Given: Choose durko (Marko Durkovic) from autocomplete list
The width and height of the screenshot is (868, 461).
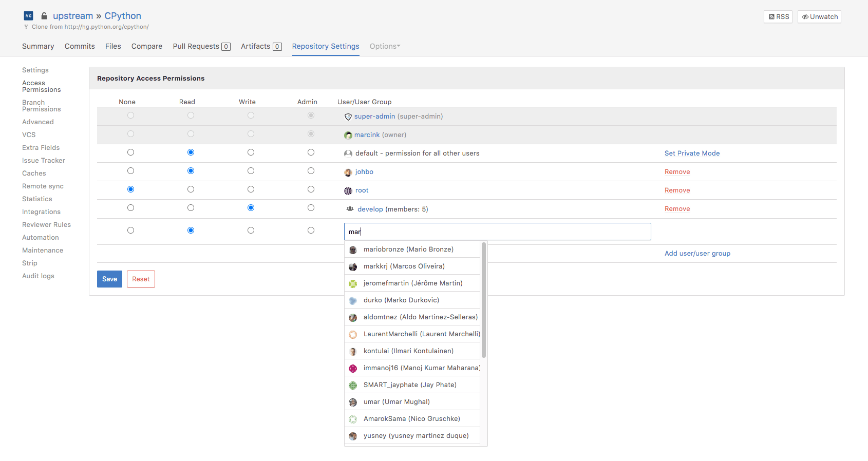Looking at the screenshot, I should [x=401, y=300].
